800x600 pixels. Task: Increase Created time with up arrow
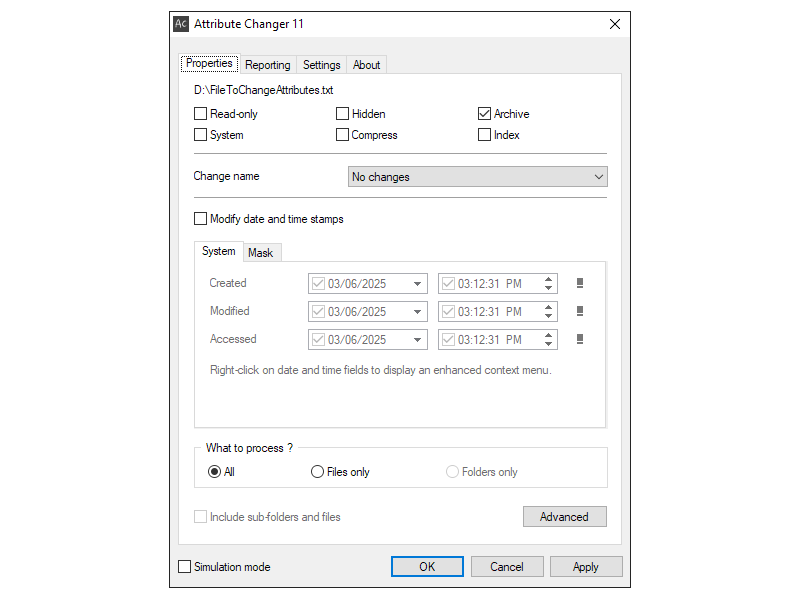point(548,279)
